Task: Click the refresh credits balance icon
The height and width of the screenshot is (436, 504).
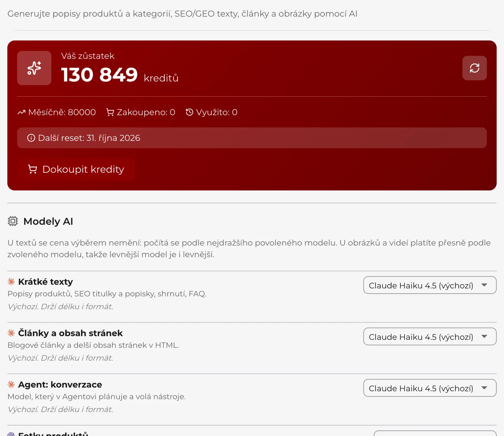Action: point(474,68)
